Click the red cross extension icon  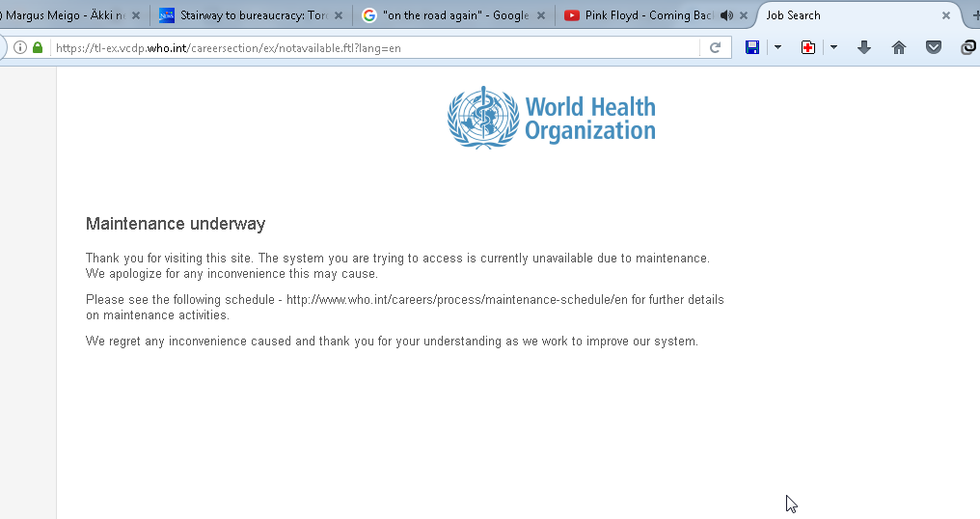click(x=808, y=47)
